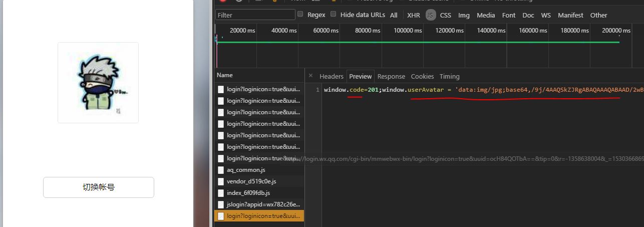Select the Other filter type
644x227 pixels.
(598, 15)
